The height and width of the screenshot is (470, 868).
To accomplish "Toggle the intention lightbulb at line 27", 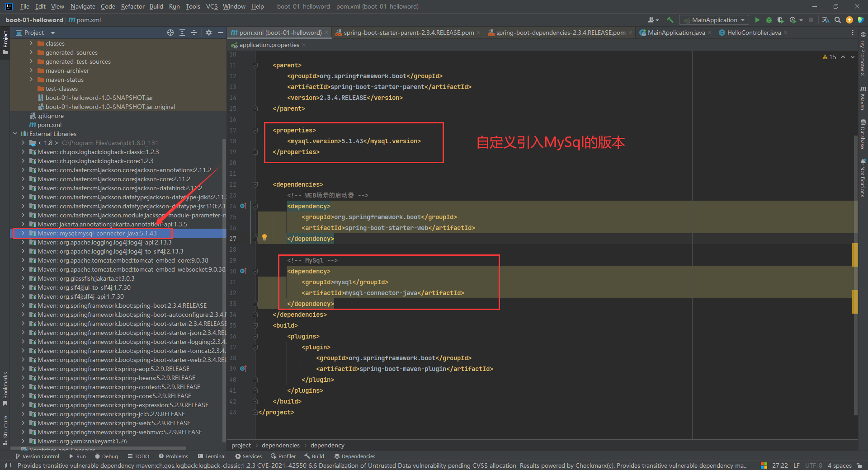I will click(x=264, y=237).
